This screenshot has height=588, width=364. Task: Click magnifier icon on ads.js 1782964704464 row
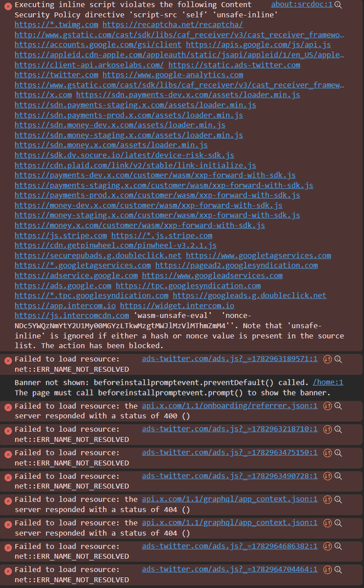pyautogui.click(x=338, y=570)
